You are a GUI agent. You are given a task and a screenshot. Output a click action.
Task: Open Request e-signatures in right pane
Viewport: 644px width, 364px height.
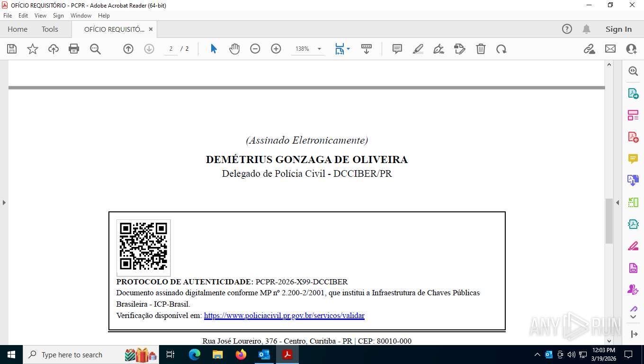pyautogui.click(x=633, y=289)
